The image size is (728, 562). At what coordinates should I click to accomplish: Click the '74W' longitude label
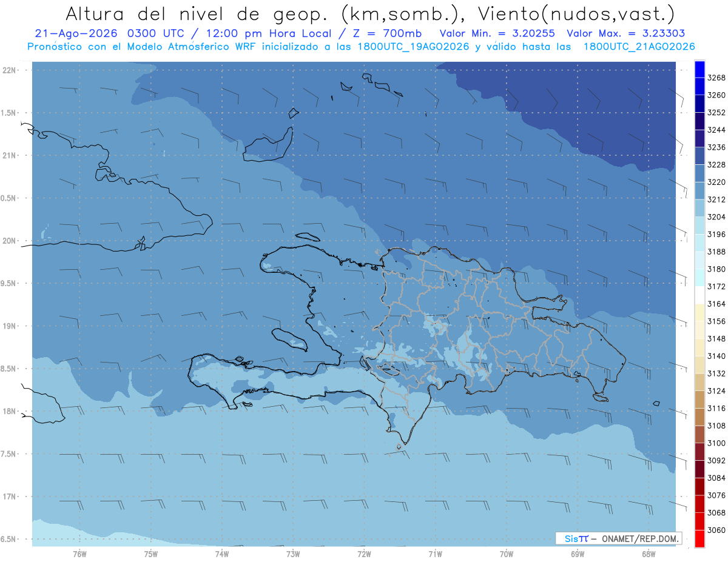(222, 554)
